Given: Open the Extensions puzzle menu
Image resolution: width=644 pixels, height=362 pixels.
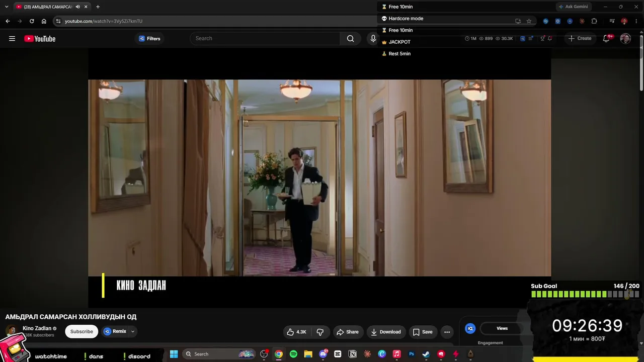Looking at the screenshot, I should (594, 21).
